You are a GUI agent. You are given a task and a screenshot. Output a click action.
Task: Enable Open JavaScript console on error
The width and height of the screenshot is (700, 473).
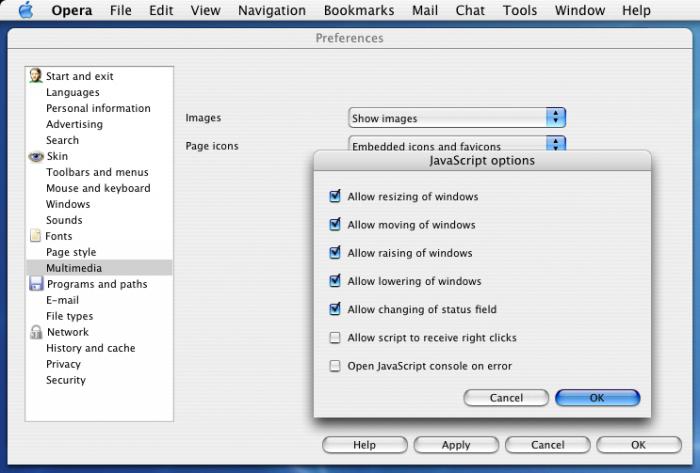(x=335, y=366)
